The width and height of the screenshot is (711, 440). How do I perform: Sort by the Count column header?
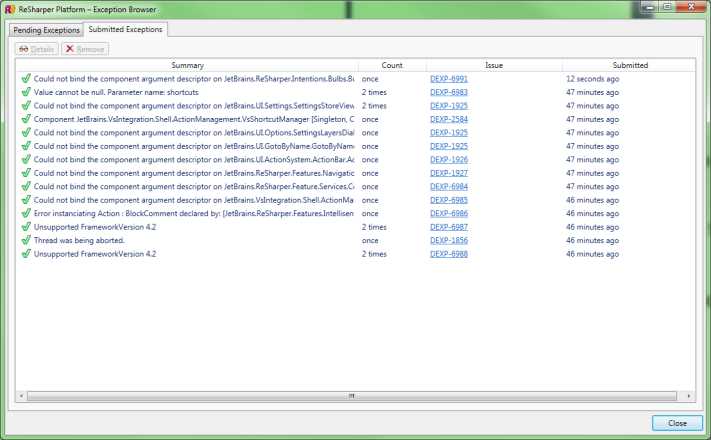tap(392, 65)
